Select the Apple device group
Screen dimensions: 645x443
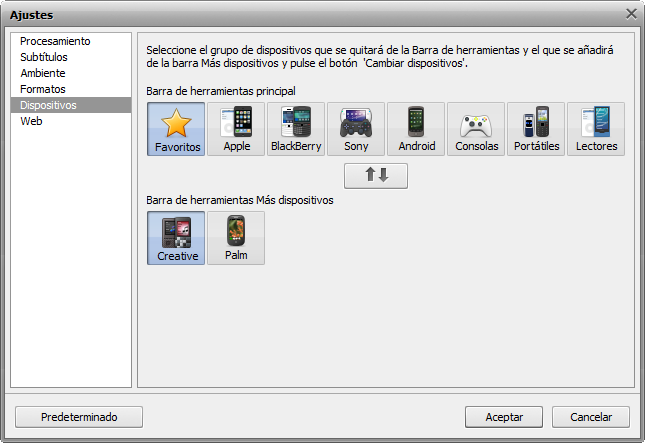click(x=236, y=129)
